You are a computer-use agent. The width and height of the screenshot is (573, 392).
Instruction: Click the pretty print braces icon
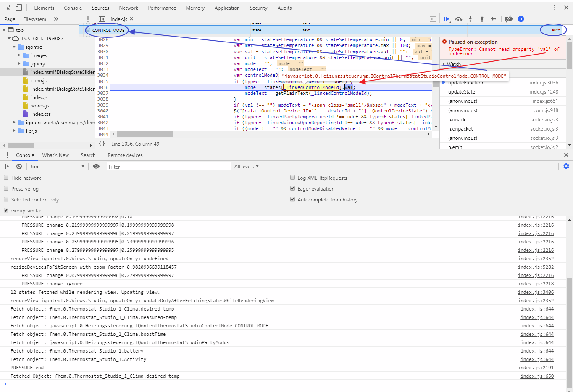coord(102,144)
